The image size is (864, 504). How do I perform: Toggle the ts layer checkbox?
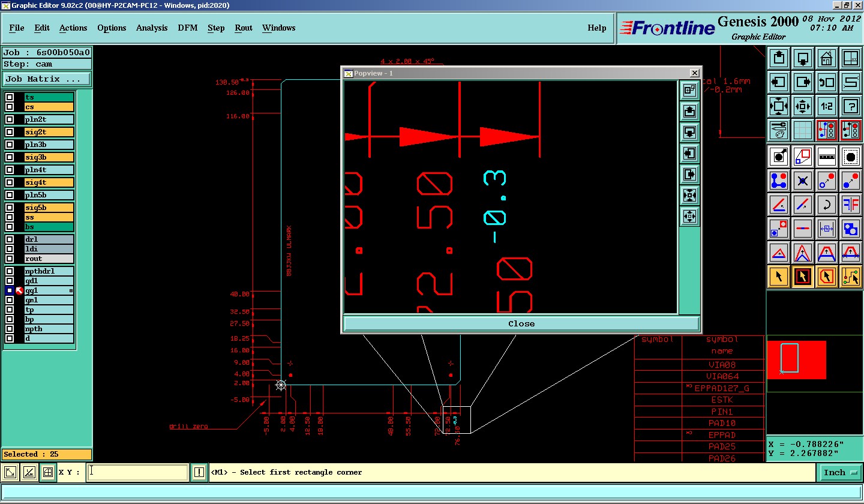[10, 97]
